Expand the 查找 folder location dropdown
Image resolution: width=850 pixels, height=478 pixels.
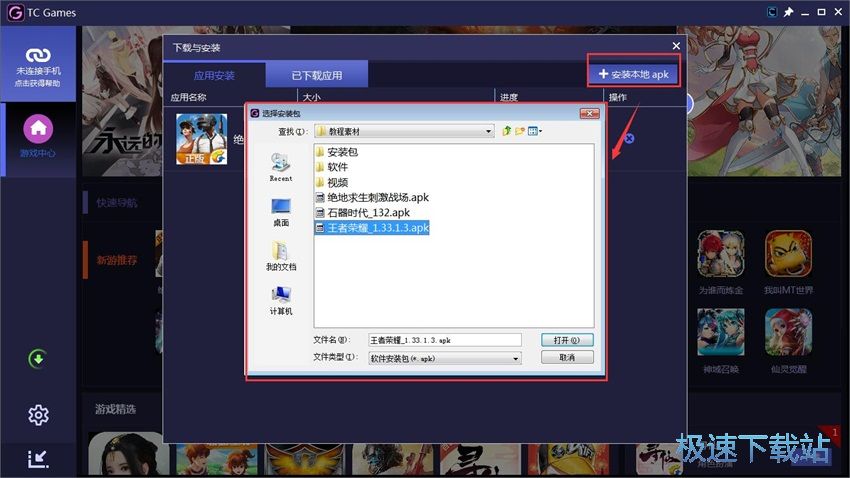click(x=488, y=131)
